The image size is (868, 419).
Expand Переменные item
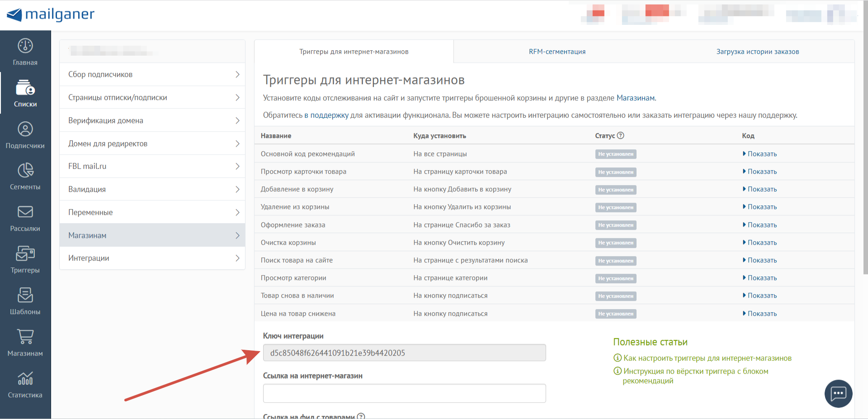[x=152, y=212]
